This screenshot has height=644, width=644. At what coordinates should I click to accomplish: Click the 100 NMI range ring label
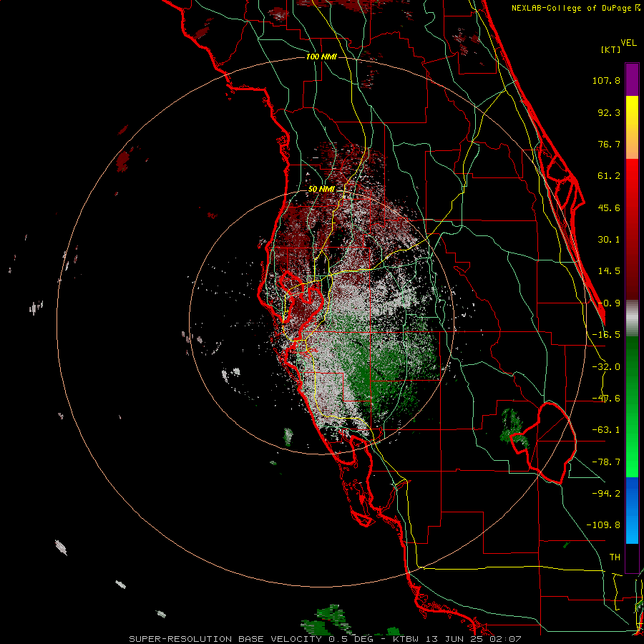click(x=321, y=57)
